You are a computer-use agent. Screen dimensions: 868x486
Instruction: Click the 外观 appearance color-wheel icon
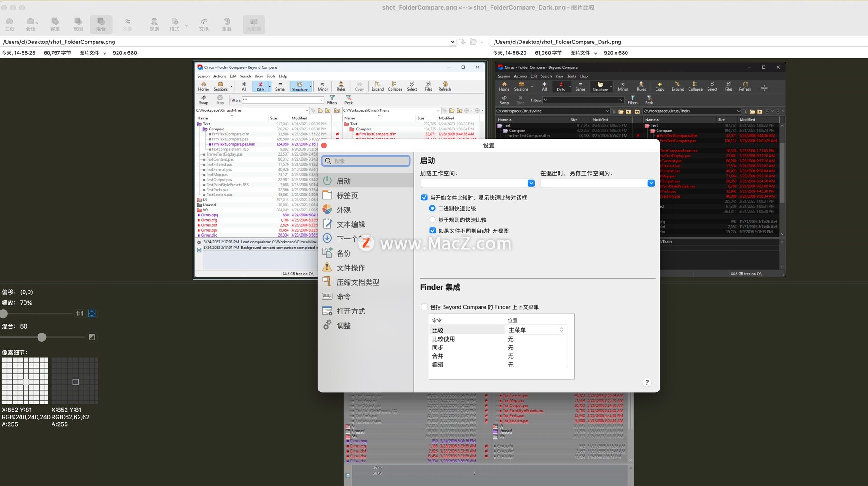(x=327, y=210)
